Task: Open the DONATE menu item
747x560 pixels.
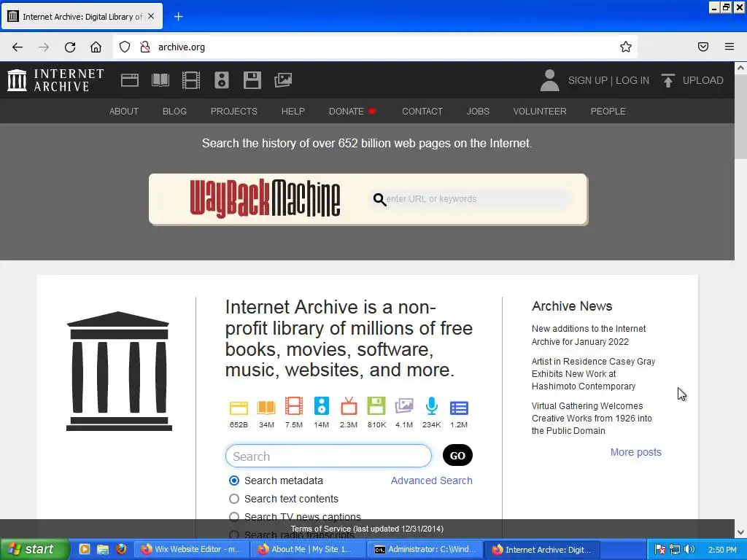Action: coord(352,111)
